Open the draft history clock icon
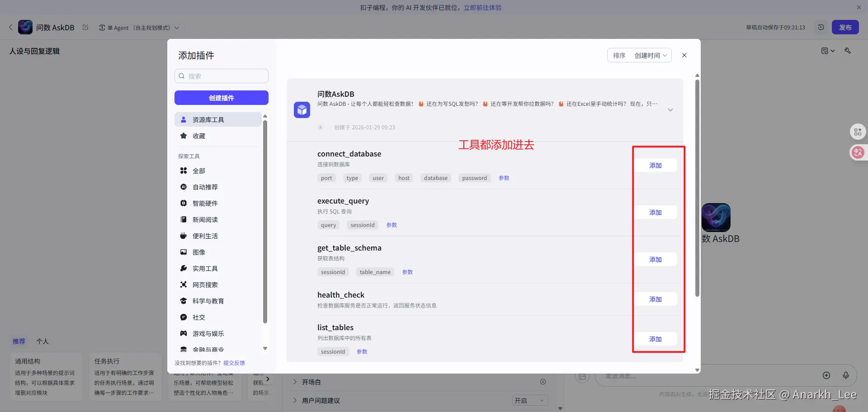The width and height of the screenshot is (868, 412). point(821,27)
